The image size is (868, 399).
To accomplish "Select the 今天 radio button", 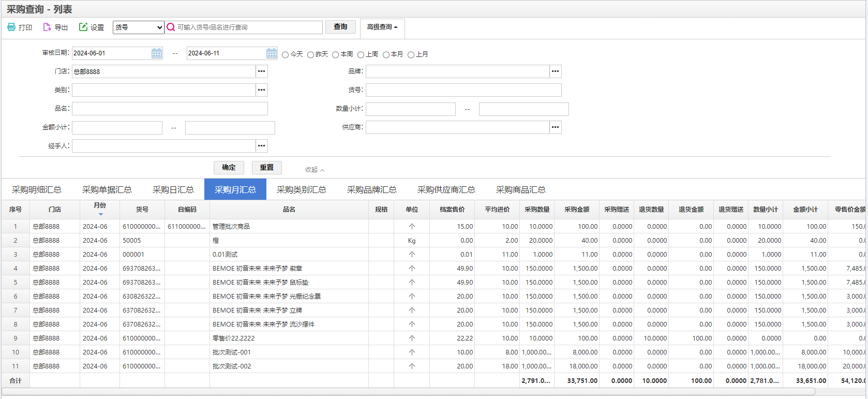I will click(x=286, y=55).
